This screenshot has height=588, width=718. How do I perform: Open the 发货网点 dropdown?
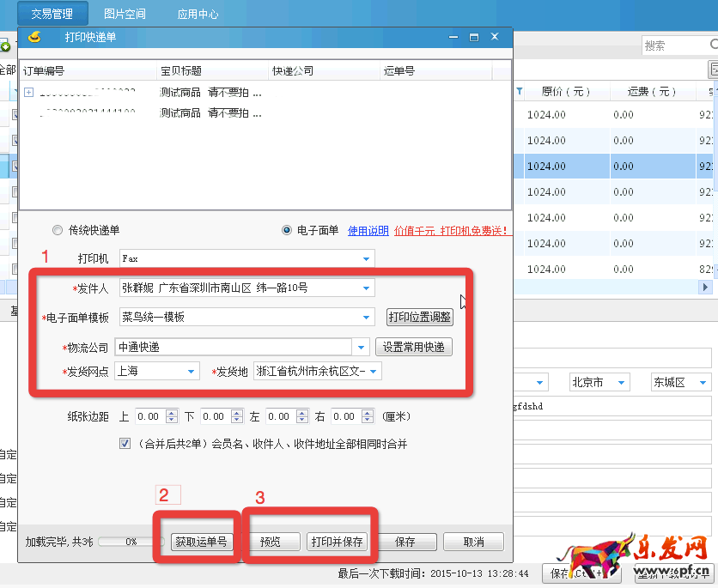coord(191,372)
